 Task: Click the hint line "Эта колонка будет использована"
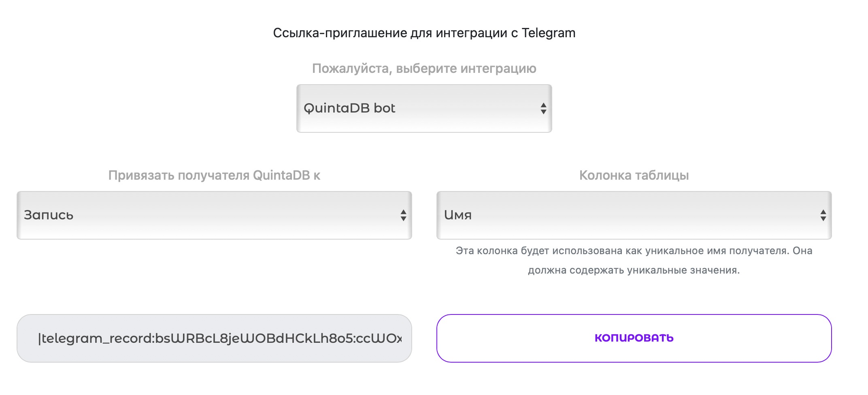coord(634,251)
